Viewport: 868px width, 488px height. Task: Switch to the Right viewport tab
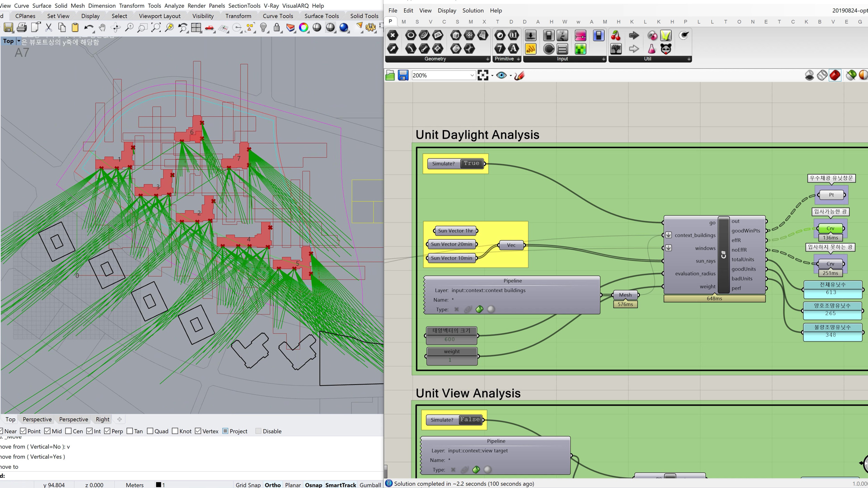102,419
